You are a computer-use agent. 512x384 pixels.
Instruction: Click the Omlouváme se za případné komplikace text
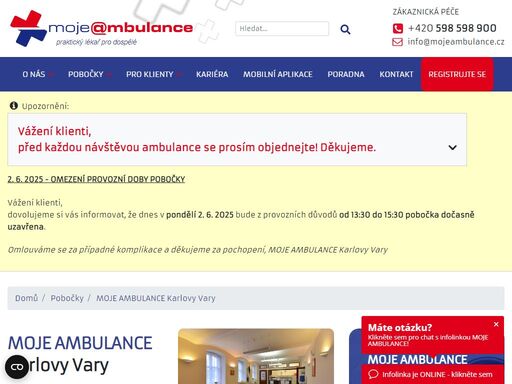click(x=198, y=250)
